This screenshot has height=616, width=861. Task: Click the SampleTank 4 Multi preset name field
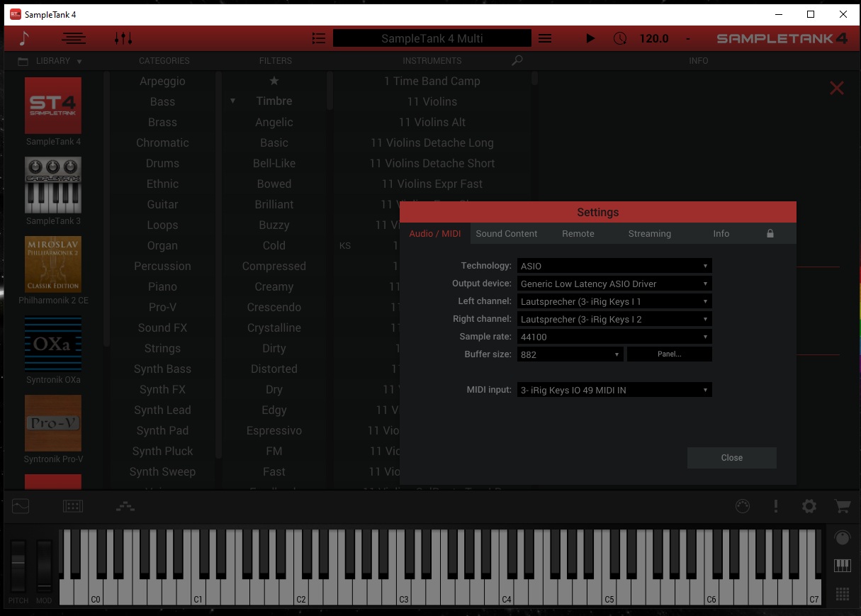pyautogui.click(x=432, y=38)
